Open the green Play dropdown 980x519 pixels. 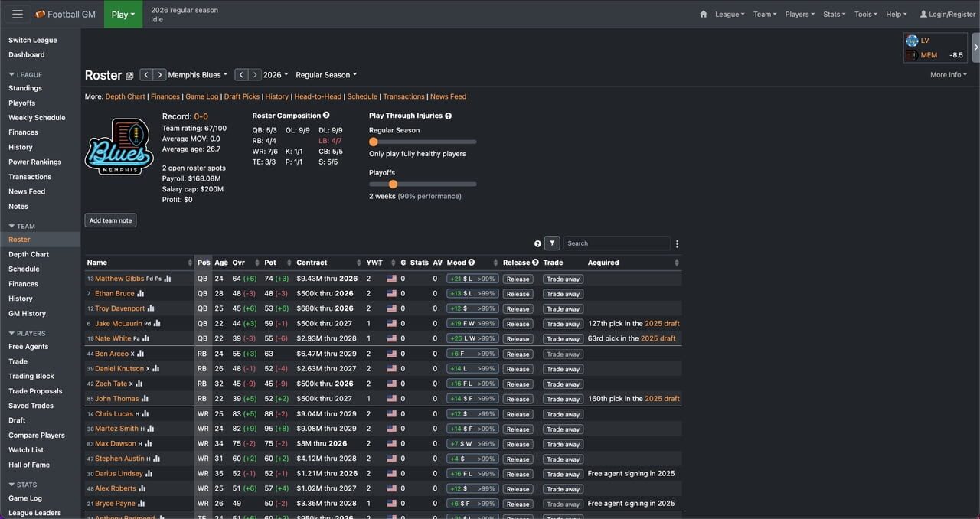click(x=122, y=14)
